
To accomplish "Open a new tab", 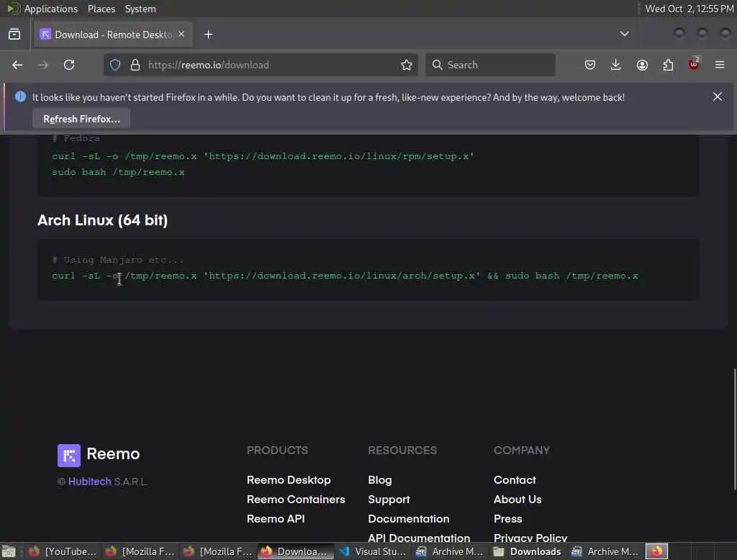I will pyautogui.click(x=208, y=35).
